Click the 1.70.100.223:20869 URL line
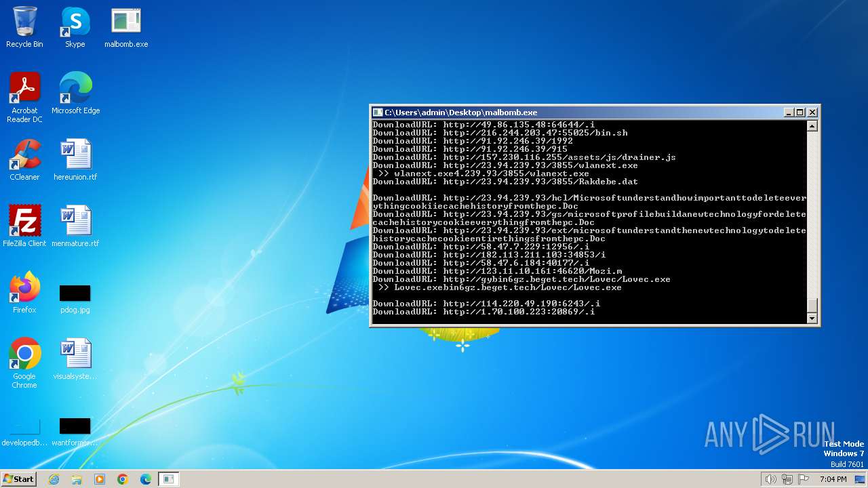Viewport: 868px width, 488px height. pyautogui.click(x=484, y=312)
